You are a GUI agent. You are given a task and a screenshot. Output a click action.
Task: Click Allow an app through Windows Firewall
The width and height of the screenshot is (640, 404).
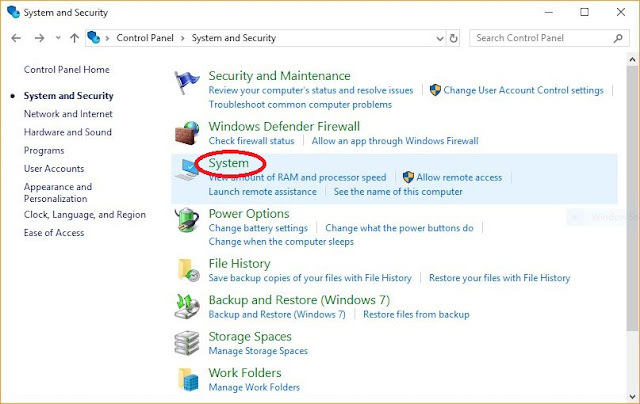[395, 141]
